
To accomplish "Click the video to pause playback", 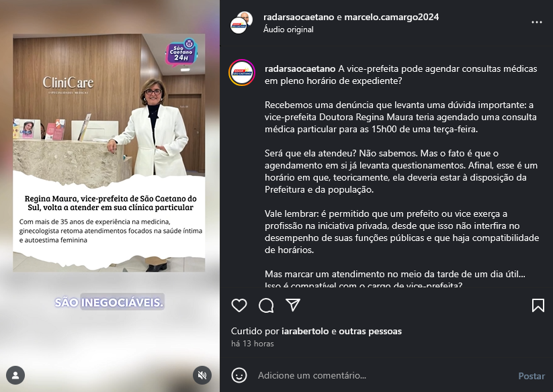I will point(110,196).
